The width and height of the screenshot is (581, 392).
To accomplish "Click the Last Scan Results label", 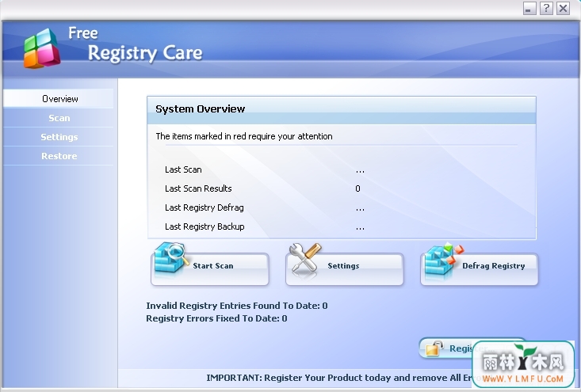I will tap(198, 188).
